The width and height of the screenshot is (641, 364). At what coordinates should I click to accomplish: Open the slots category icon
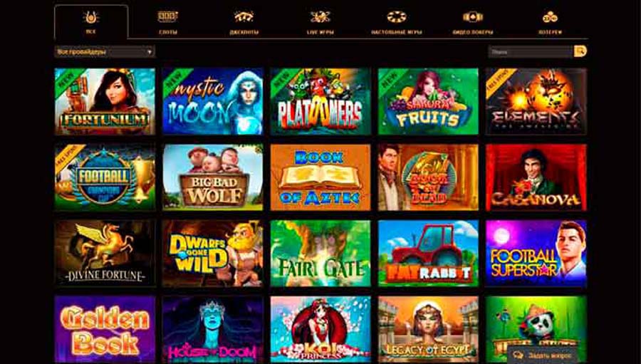tap(168, 17)
